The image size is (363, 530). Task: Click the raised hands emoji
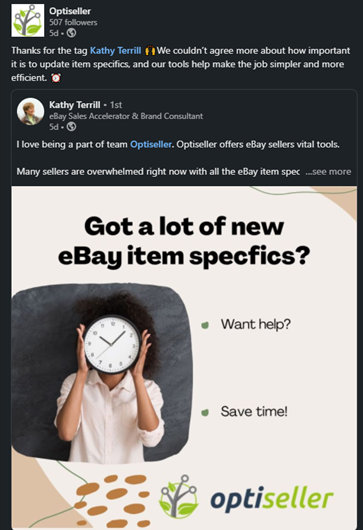tap(150, 51)
